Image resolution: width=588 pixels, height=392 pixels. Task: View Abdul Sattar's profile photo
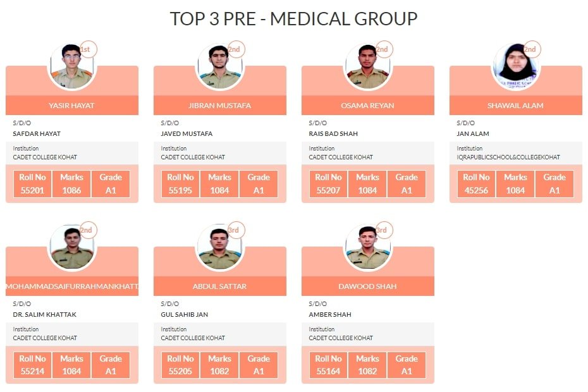click(x=219, y=248)
